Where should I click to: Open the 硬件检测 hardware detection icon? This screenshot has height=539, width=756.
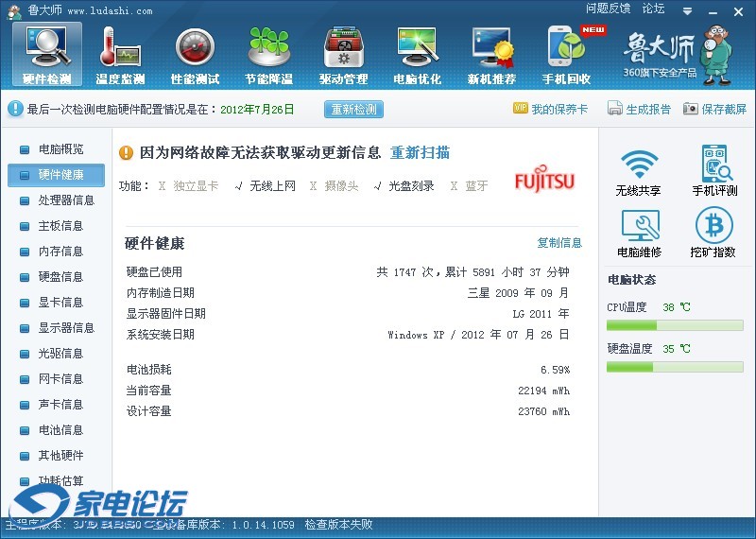pyautogui.click(x=47, y=53)
